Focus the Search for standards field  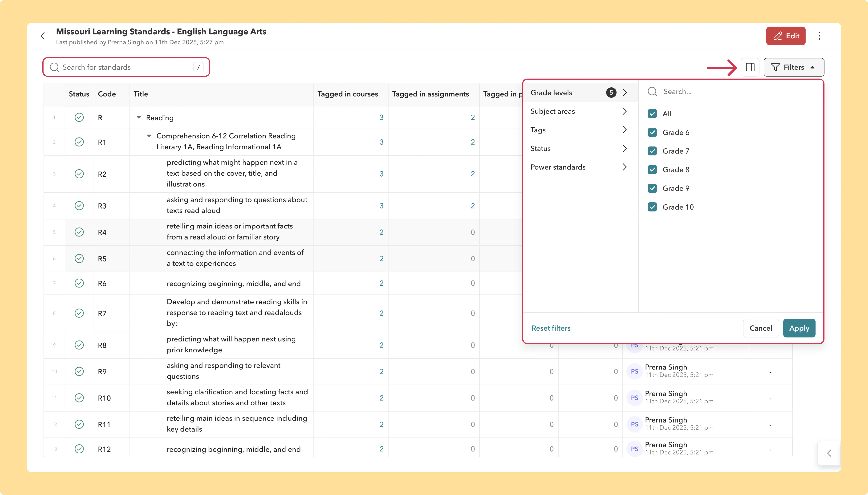(126, 67)
